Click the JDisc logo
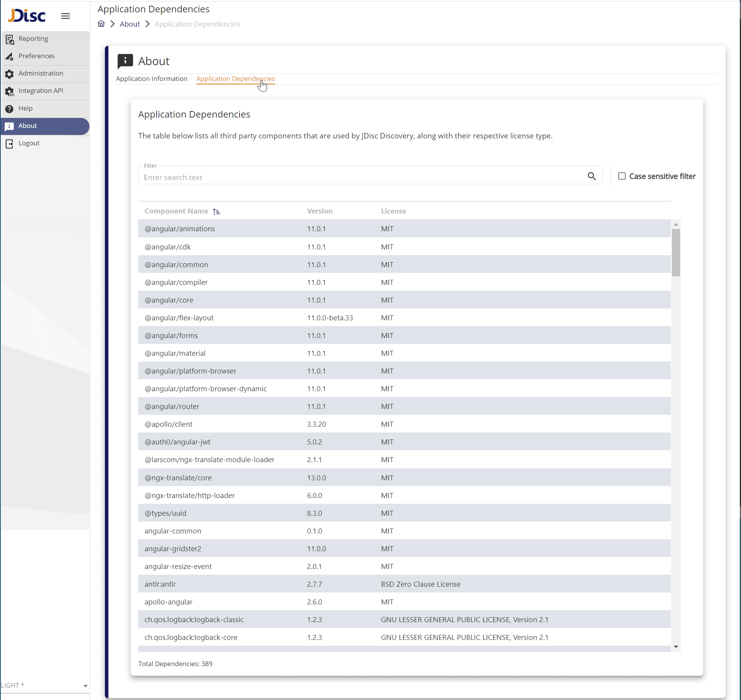The height and width of the screenshot is (700, 741). point(26,15)
